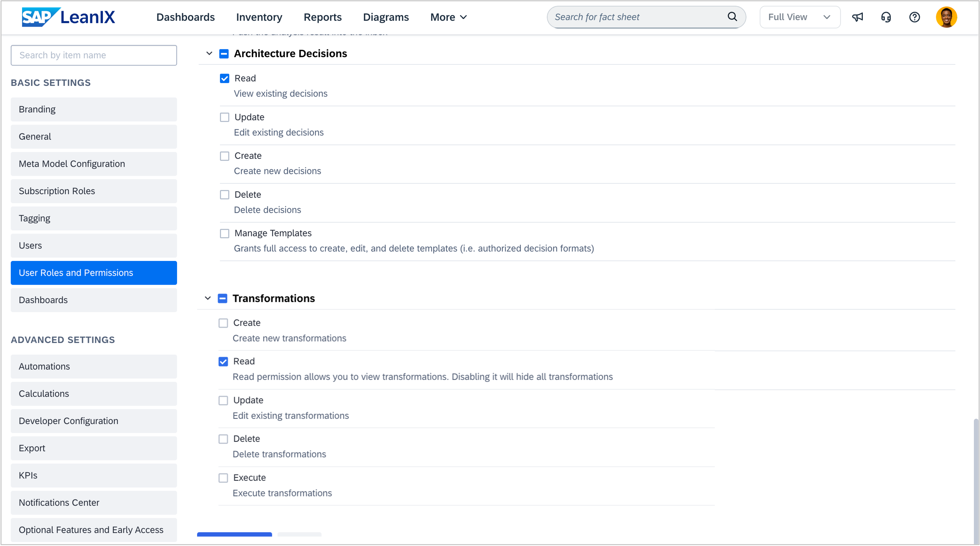The width and height of the screenshot is (980, 546).
Task: Go to the Inventory tab
Action: pos(259,17)
